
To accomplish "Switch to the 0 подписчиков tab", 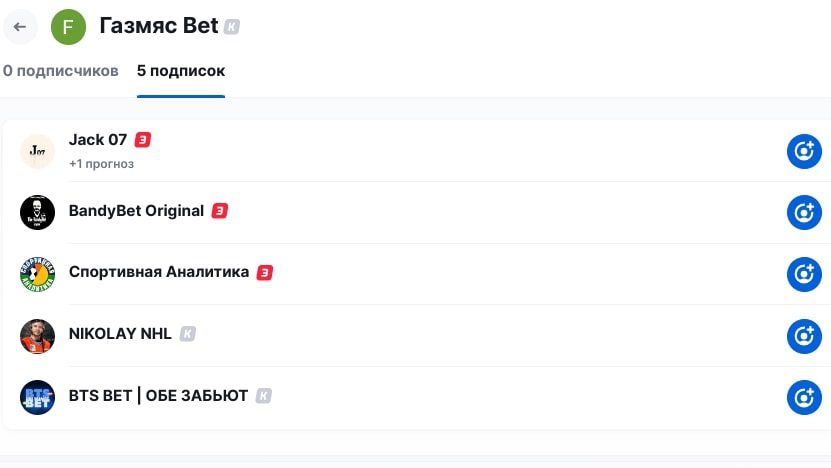I will click(x=61, y=71).
